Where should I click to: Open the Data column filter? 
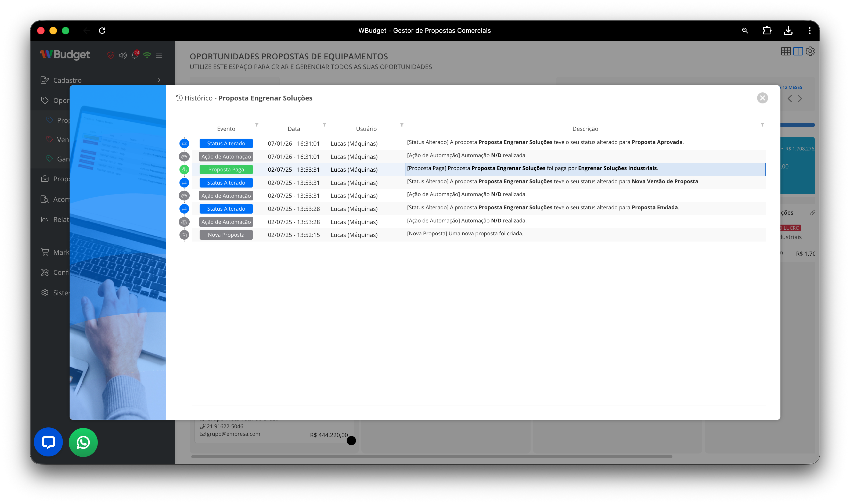coord(324,125)
